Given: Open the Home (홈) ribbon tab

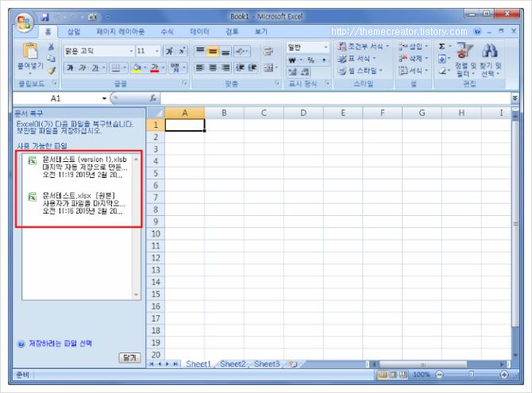Looking at the screenshot, I should (48, 32).
